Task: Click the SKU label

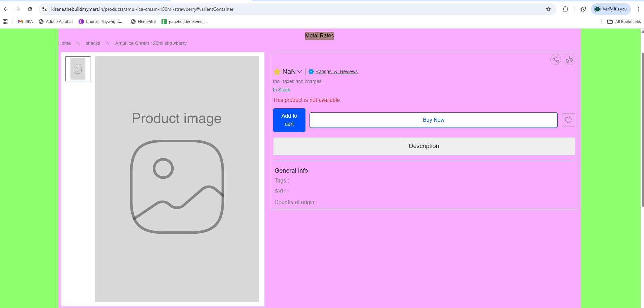Action: (282, 192)
